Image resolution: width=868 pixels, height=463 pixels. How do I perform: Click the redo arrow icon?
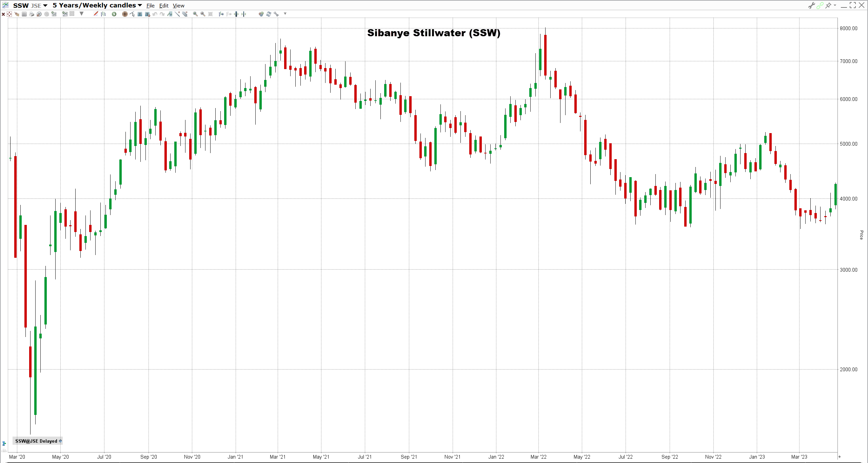pos(162,14)
